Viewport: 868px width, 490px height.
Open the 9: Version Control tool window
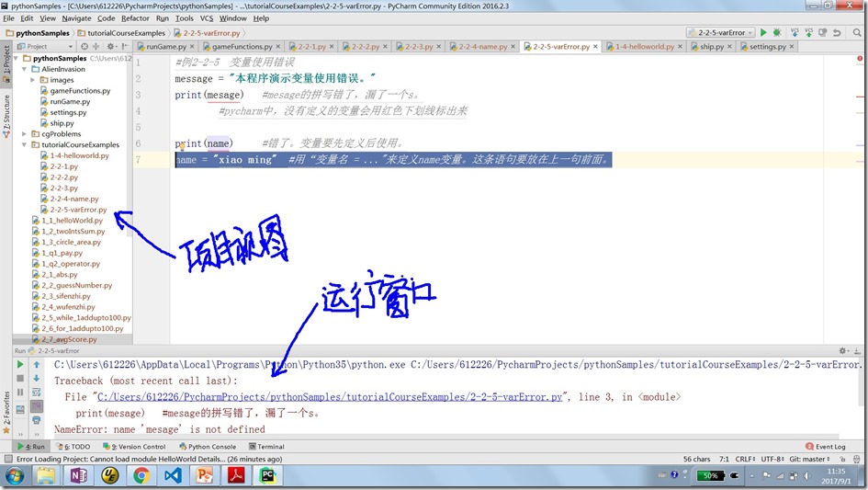point(134,447)
